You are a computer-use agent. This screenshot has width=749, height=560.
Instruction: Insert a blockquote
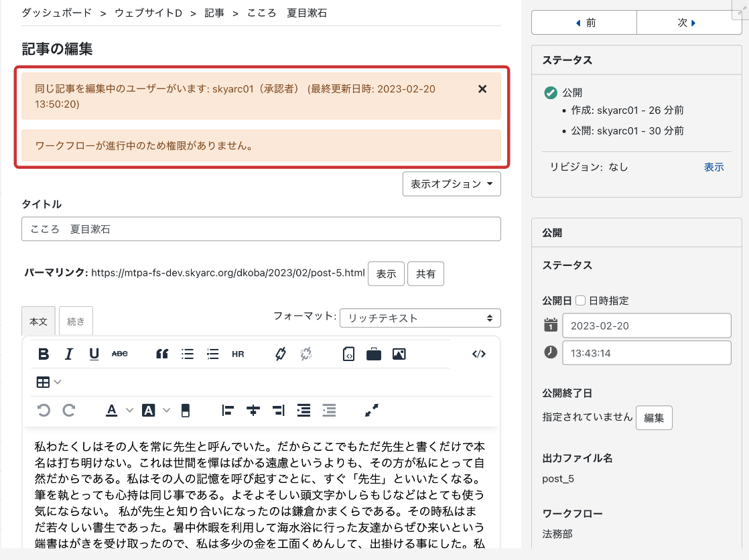click(161, 354)
